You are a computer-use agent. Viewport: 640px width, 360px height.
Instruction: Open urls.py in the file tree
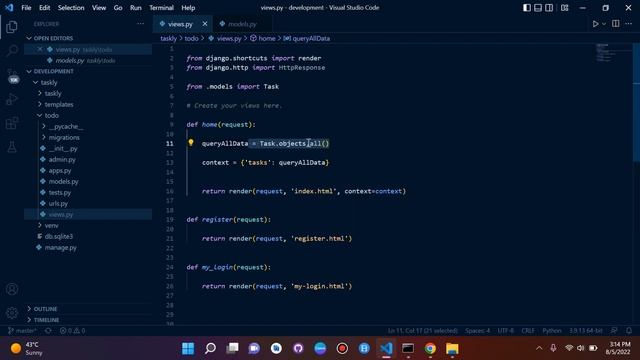[58, 204]
